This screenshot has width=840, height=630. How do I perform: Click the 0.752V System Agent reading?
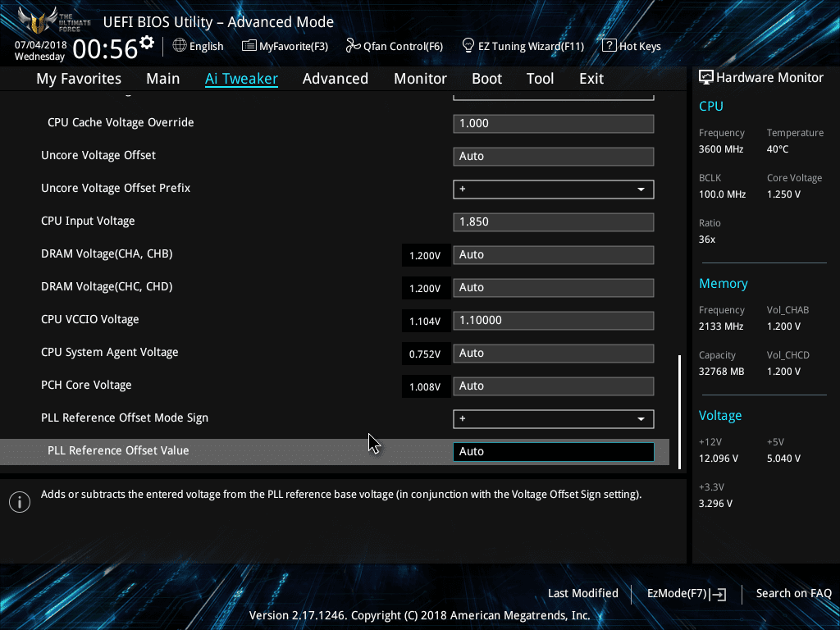point(425,354)
